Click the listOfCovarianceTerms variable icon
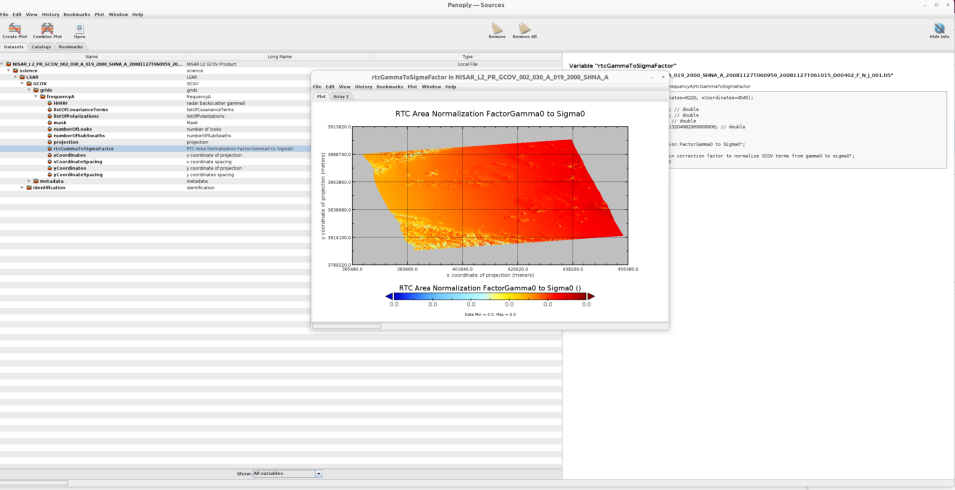Viewport: 955px width, 490px height. point(50,110)
